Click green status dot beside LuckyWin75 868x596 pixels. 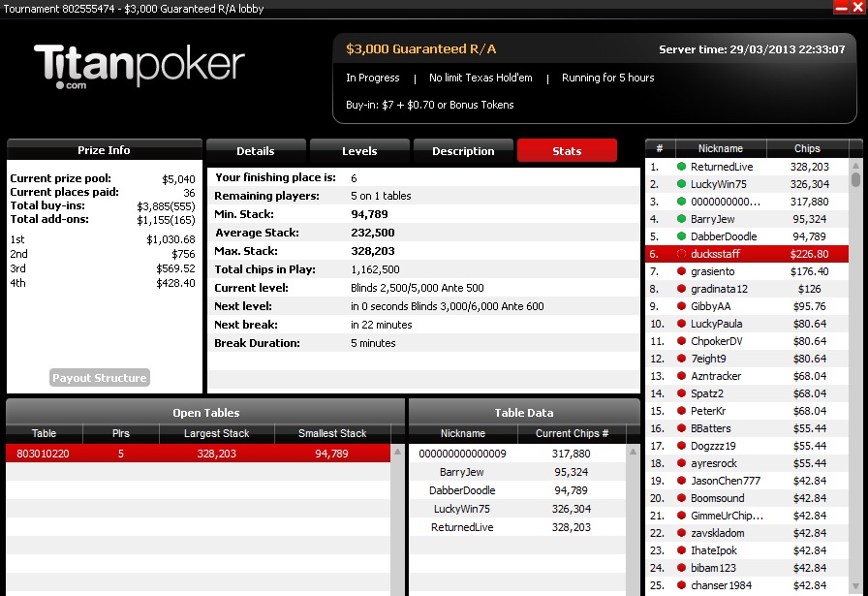point(681,184)
